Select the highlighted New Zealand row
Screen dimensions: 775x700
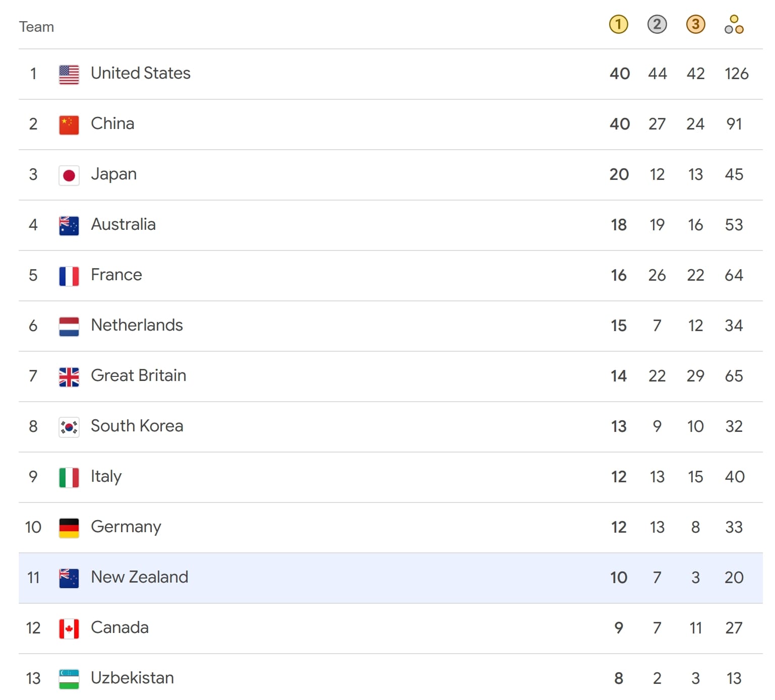[x=391, y=578]
